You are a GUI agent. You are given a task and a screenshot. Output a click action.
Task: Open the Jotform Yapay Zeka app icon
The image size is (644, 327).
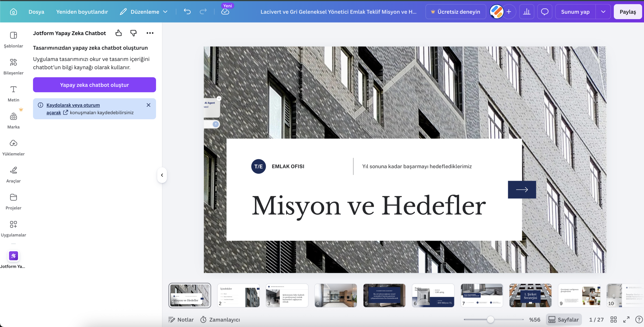click(x=13, y=256)
